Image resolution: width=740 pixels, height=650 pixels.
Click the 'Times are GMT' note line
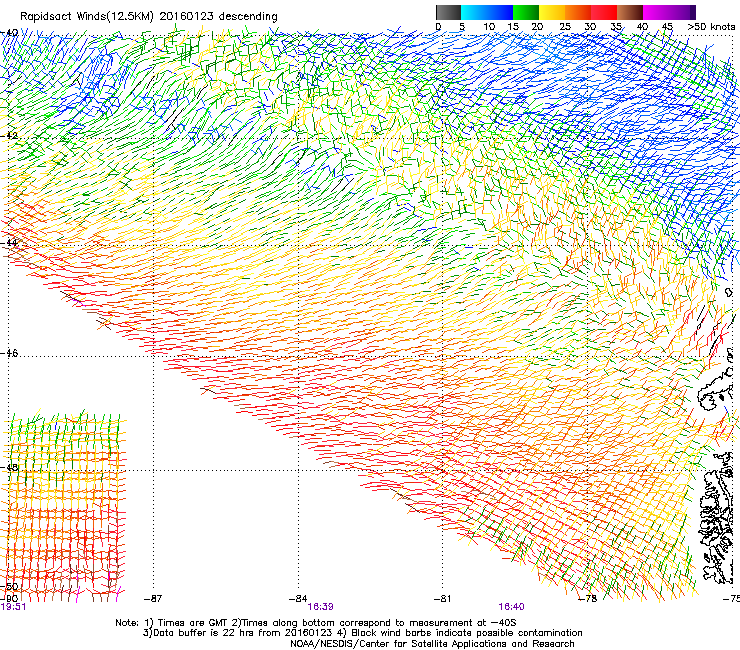(x=316, y=623)
